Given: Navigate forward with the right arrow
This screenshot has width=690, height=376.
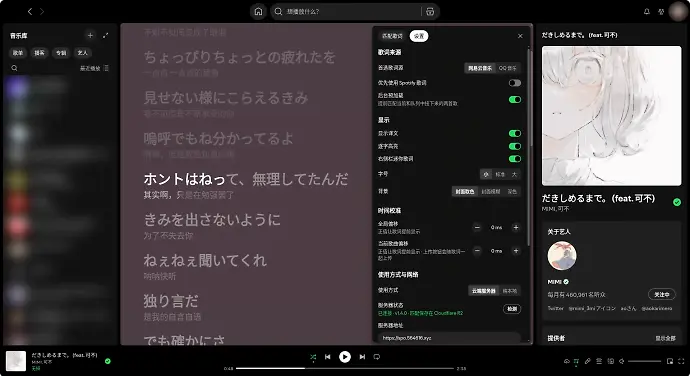Looking at the screenshot, I should point(42,11).
